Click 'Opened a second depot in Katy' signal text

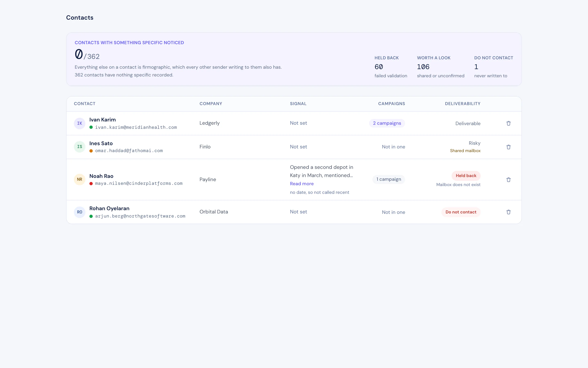tap(321, 171)
